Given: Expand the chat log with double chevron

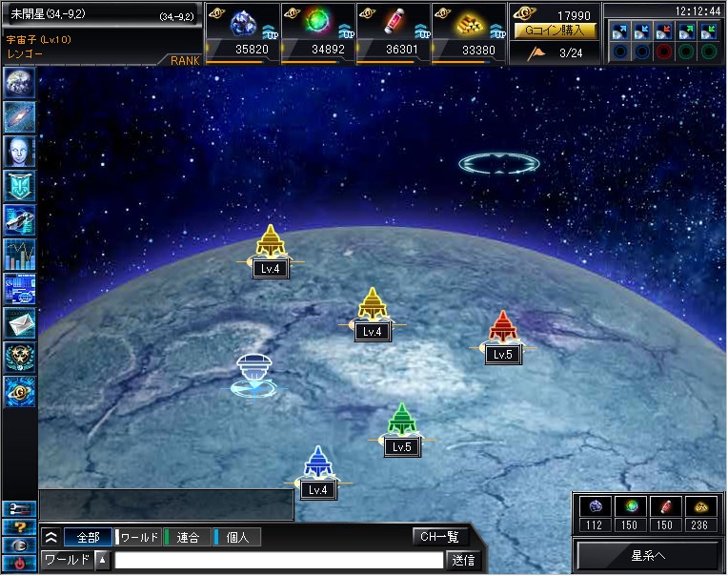Looking at the screenshot, I should tap(51, 538).
